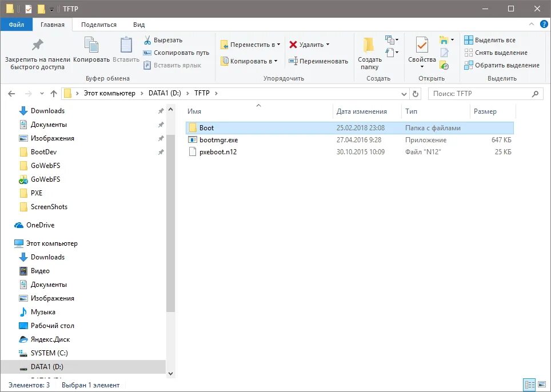Click TFTP breadcrumb in address bar
Screen dimensions: 551x392
pos(202,93)
